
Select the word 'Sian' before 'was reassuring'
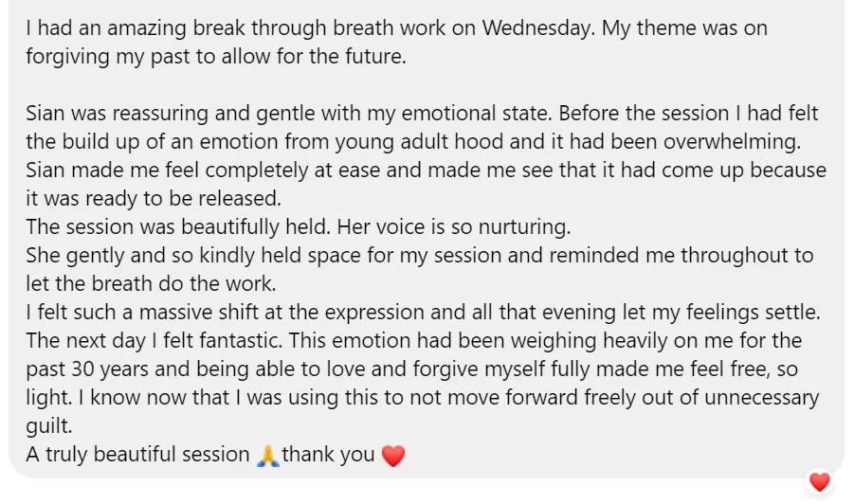(45, 114)
